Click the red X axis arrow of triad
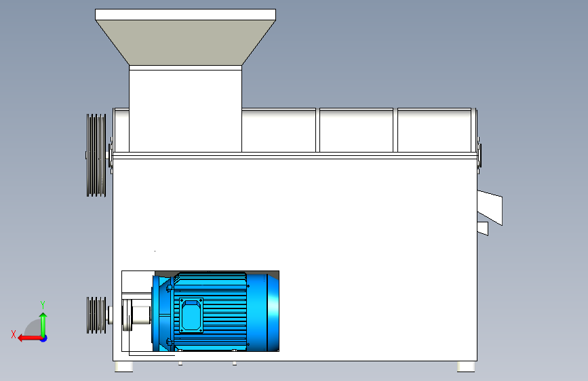Screen dimensions: 588x381 click(x=29, y=338)
